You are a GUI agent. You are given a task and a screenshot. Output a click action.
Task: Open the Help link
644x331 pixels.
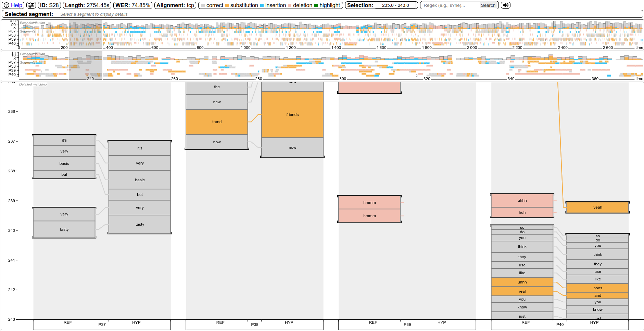tap(16, 5)
